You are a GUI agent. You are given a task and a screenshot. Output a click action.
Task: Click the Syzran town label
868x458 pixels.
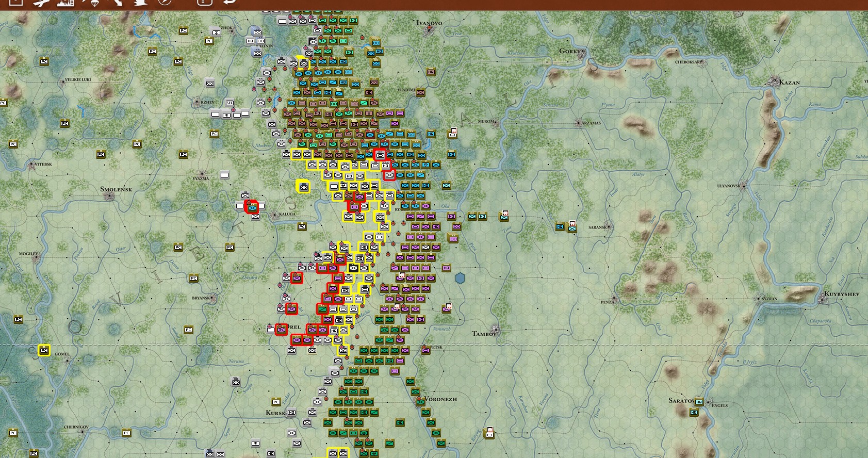[769, 299]
